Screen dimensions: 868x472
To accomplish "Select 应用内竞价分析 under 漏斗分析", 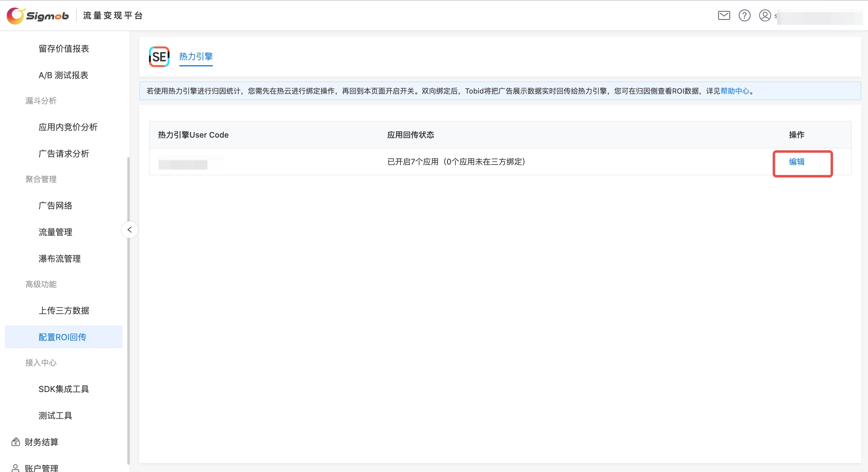I will (x=68, y=127).
